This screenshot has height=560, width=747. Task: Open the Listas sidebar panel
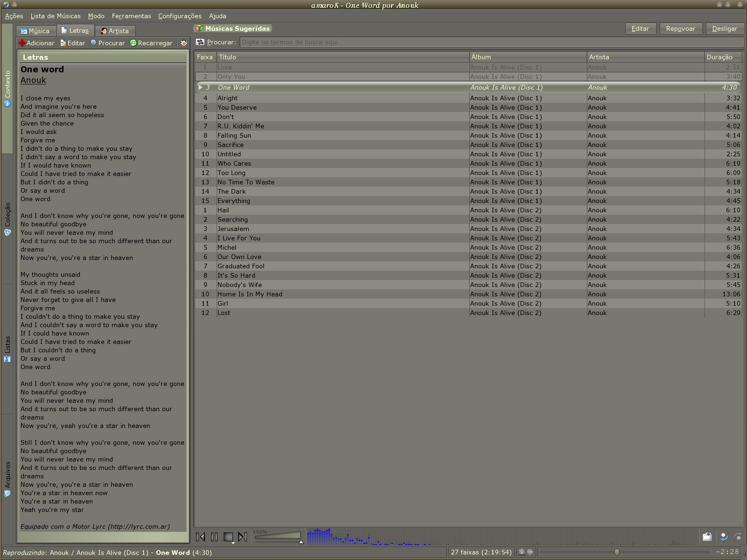point(7,349)
